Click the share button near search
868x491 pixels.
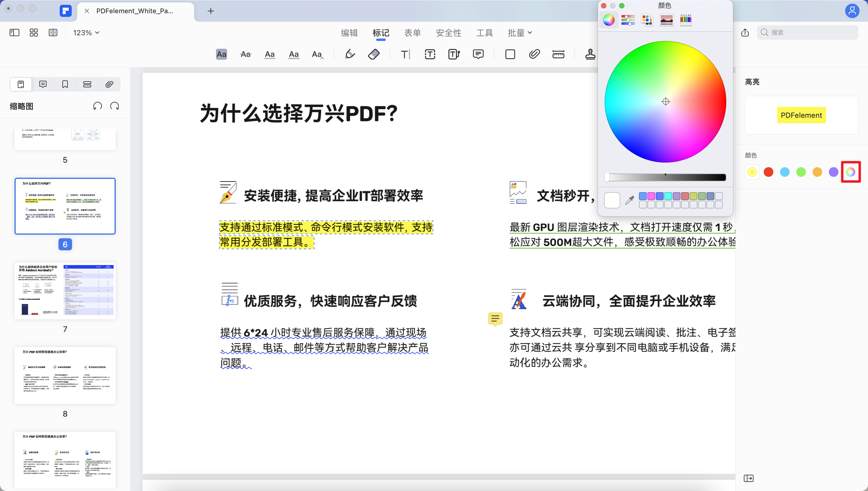click(x=745, y=32)
